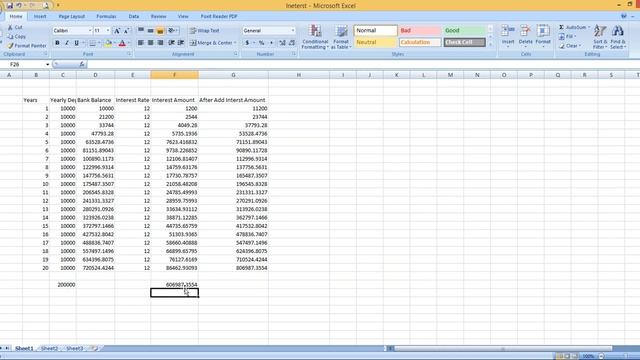This screenshot has width=640, height=360.
Task: Switch to the Insert tab
Action: pos(40,16)
